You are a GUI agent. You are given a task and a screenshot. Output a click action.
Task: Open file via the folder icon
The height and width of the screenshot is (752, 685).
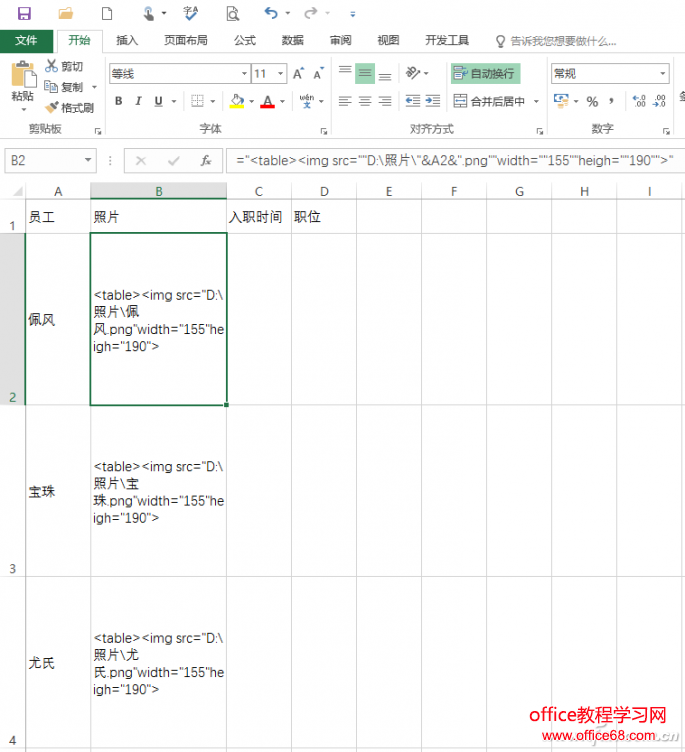click(65, 13)
